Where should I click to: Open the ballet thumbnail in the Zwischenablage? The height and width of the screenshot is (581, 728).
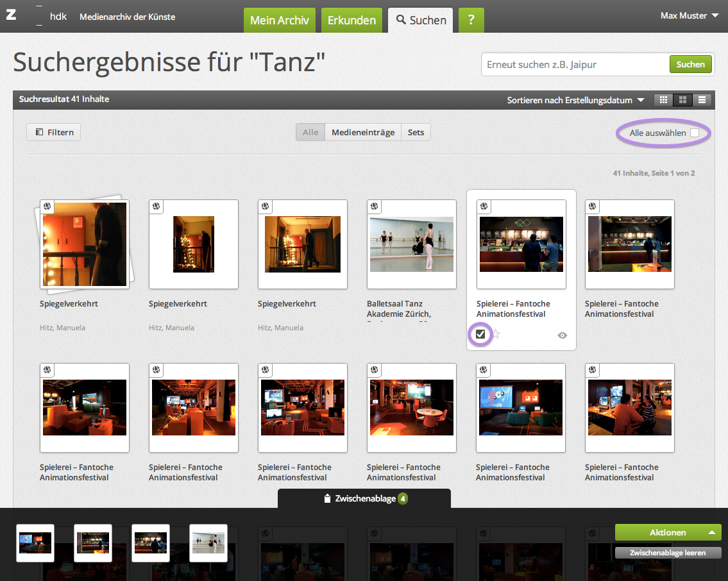pos(208,543)
